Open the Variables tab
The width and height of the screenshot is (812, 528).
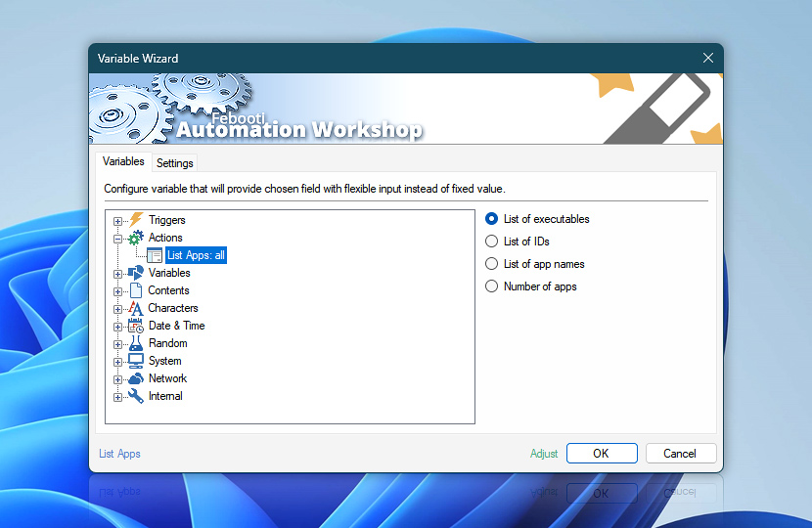(123, 161)
